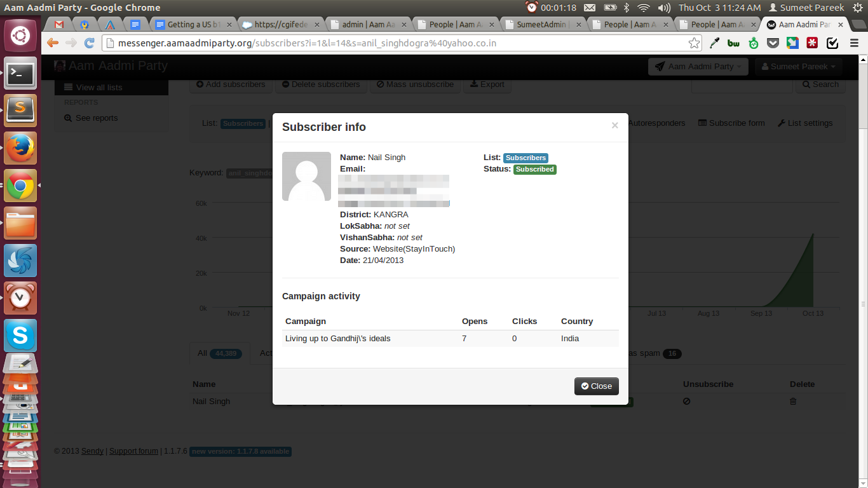
Task: Click the checkmark extension icon
Action: 832,43
